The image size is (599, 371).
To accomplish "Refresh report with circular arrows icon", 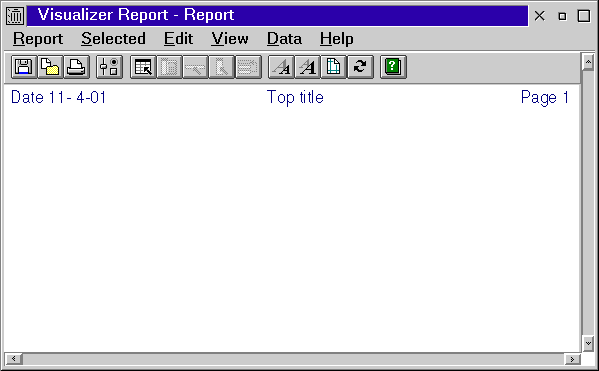I will click(360, 67).
